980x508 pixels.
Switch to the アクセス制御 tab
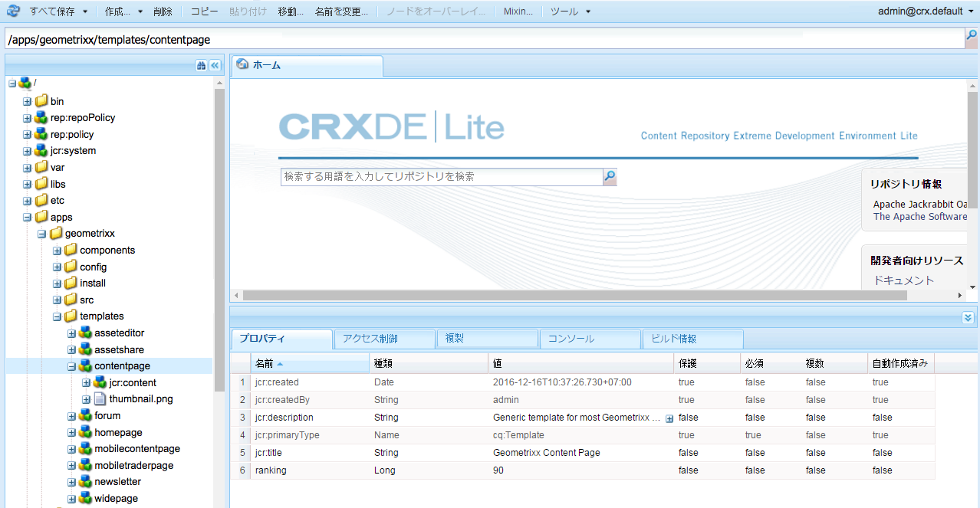point(385,339)
